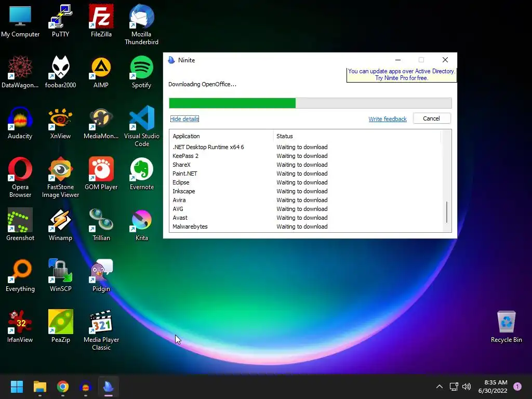Select the foobar2000 desktop shortcut
532x399 pixels.
(x=60, y=72)
